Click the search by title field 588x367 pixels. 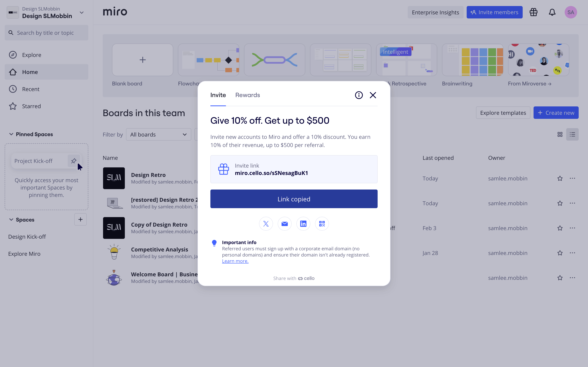coord(46,33)
